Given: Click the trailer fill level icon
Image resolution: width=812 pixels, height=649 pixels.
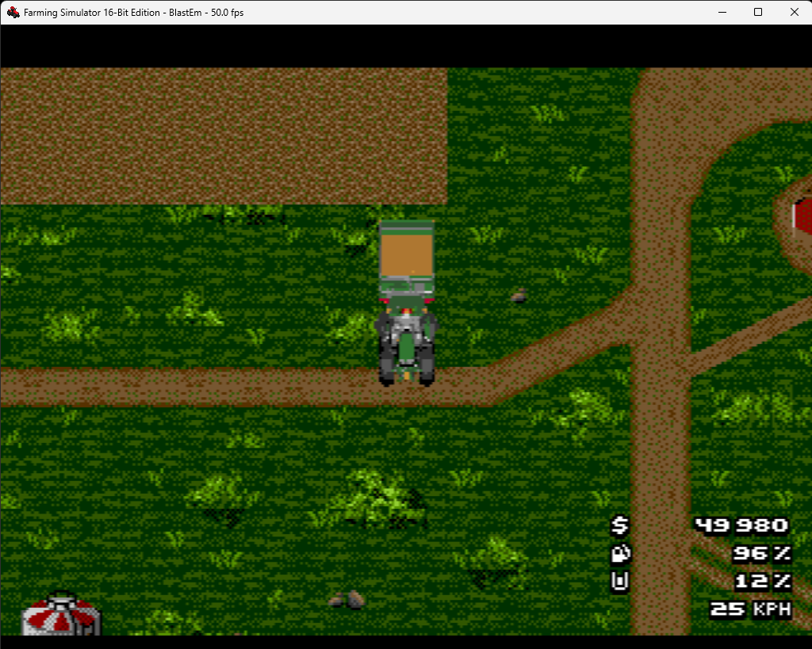Looking at the screenshot, I should tap(620, 581).
